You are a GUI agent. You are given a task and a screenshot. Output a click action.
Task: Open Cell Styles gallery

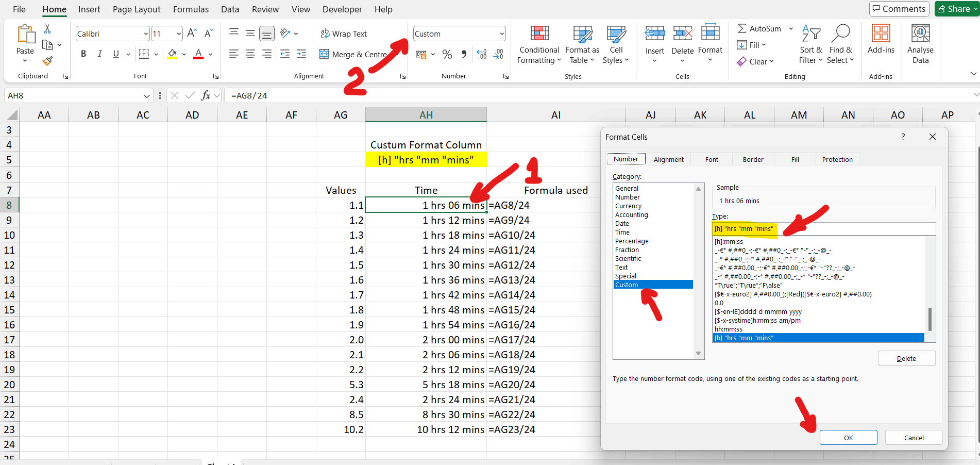click(x=616, y=44)
